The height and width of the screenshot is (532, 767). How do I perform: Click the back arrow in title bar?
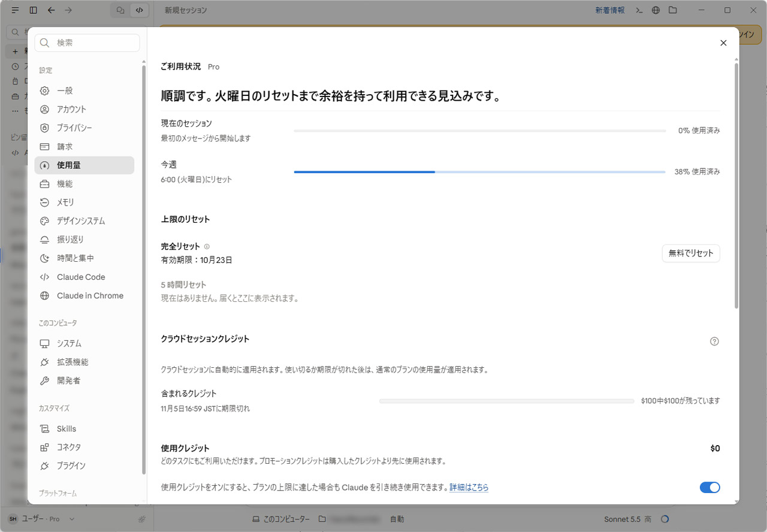click(51, 10)
